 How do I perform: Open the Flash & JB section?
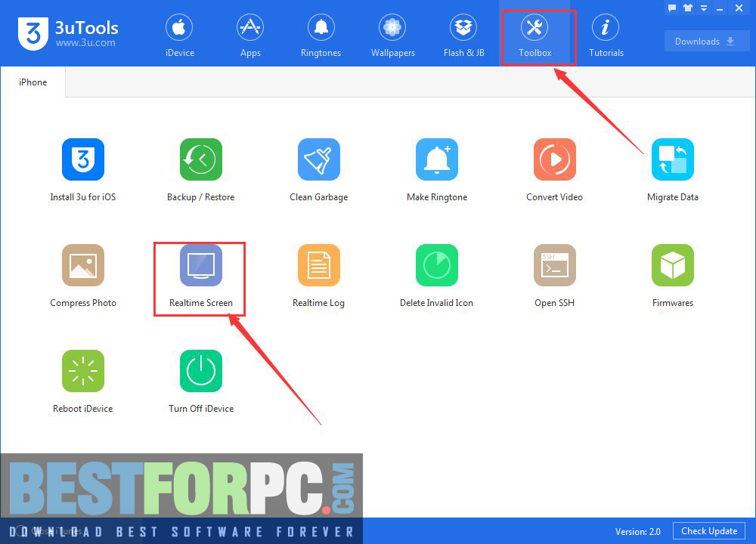(464, 36)
